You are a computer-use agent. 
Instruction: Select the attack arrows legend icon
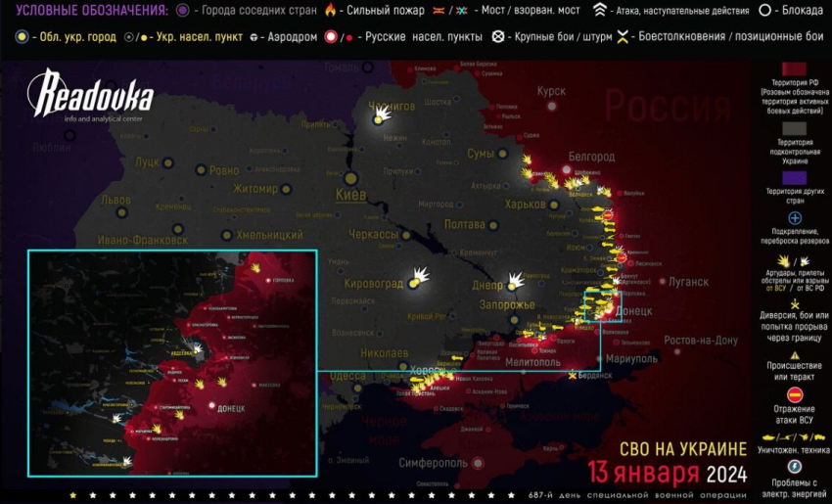(x=600, y=11)
